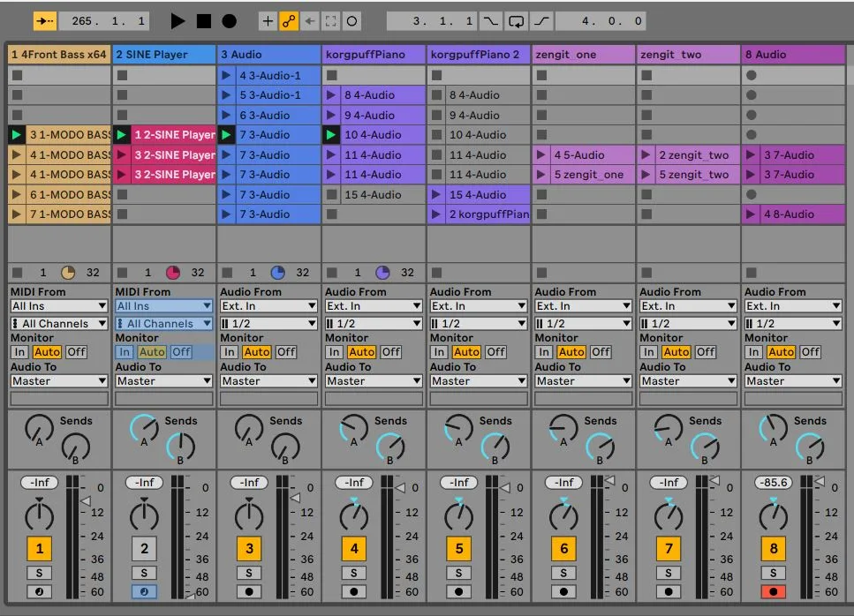854x616 pixels.
Task: Select the 2 SINE Player track header
Action: pyautogui.click(x=164, y=55)
